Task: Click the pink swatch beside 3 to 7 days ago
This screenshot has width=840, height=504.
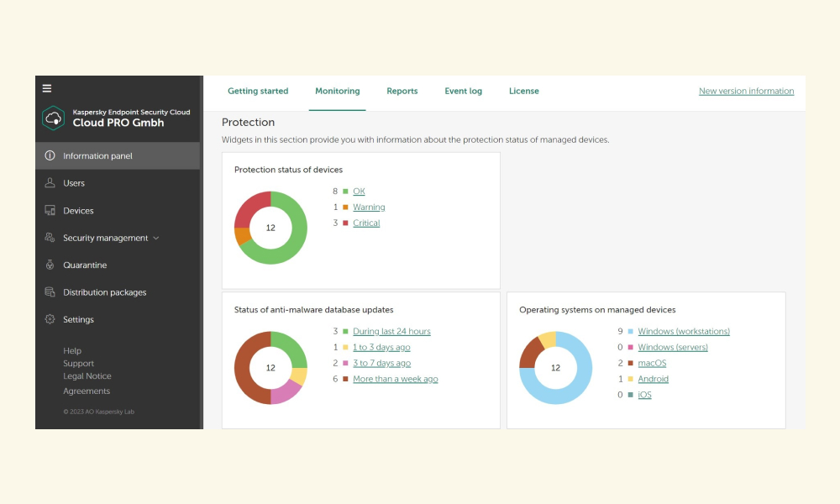Action: pos(345,363)
